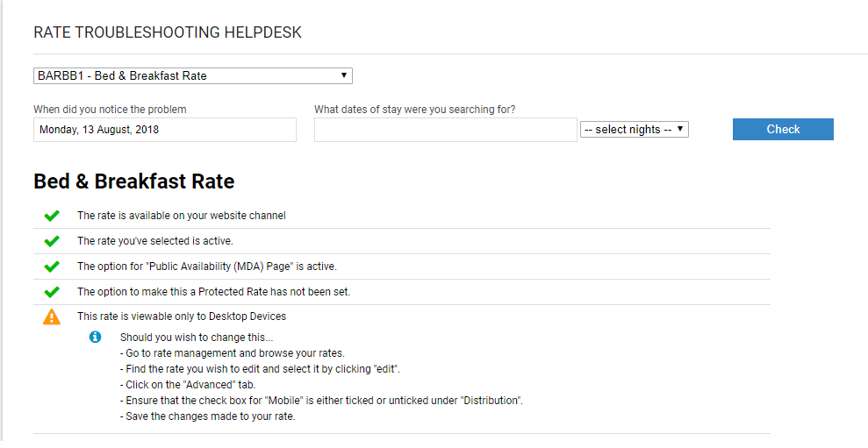The width and height of the screenshot is (868, 448).
Task: Click green checkmark beside website channel availability
Action: pos(52,216)
